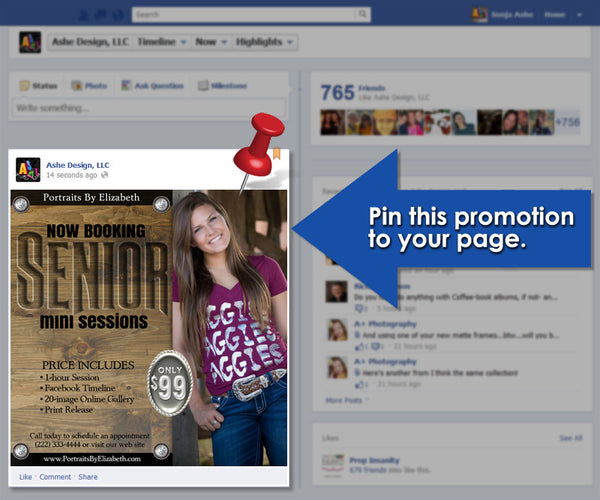This screenshot has height=500, width=600.
Task: Open the Prop Insanity page link
Action: [374, 460]
